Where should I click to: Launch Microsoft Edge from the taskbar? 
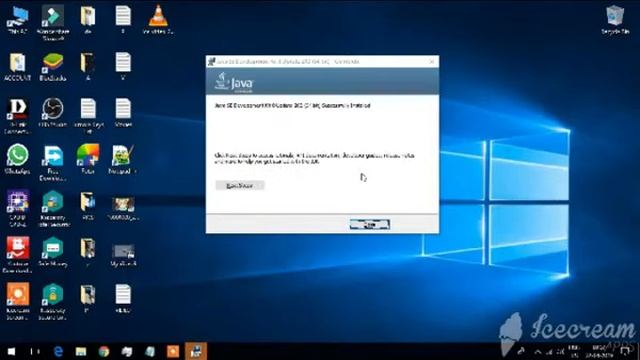click(x=58, y=351)
